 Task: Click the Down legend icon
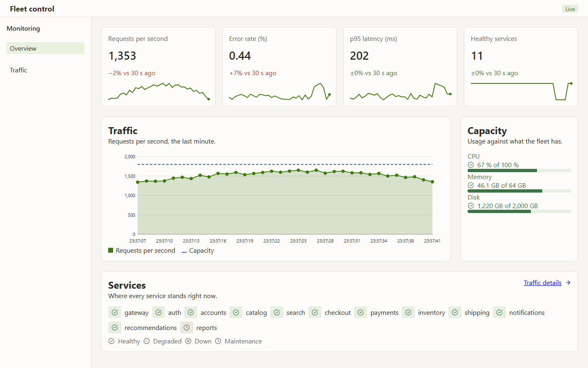(188, 341)
